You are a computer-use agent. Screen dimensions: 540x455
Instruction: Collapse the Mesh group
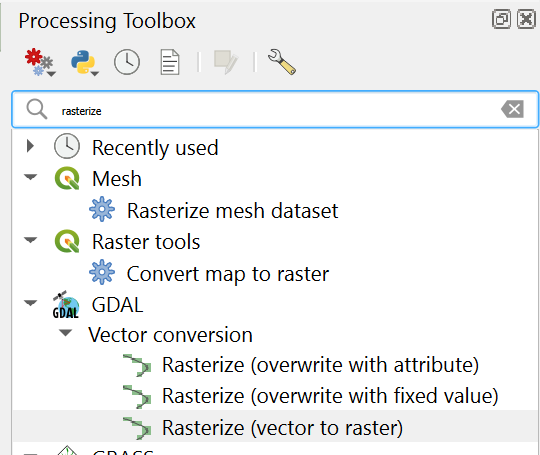[x=30, y=177]
